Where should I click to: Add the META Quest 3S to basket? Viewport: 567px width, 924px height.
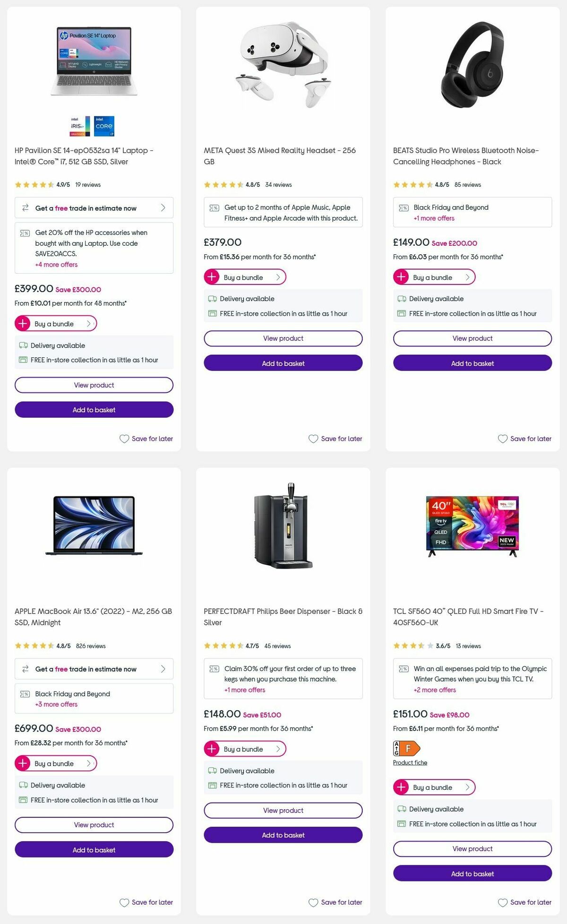[x=283, y=363]
